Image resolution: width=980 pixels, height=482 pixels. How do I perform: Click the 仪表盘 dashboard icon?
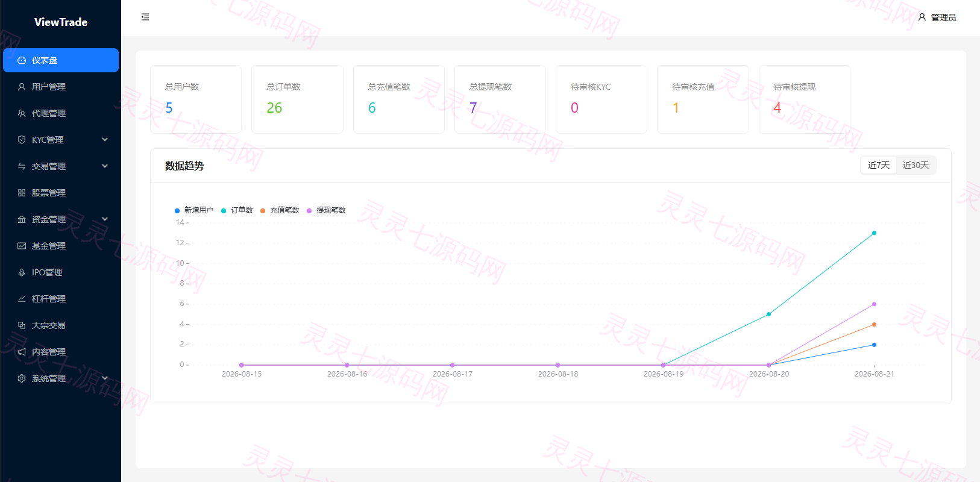tap(22, 60)
